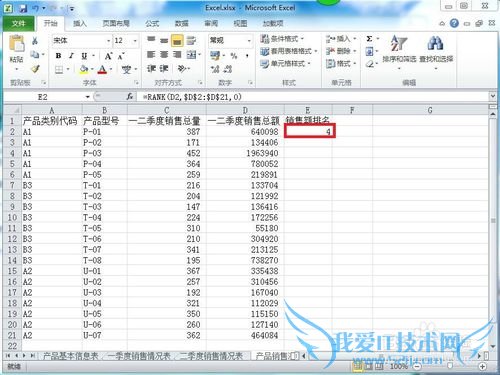Click Sort and Filter button
Image resolution: width=500 pixels, height=375 pixels.
tap(399, 52)
